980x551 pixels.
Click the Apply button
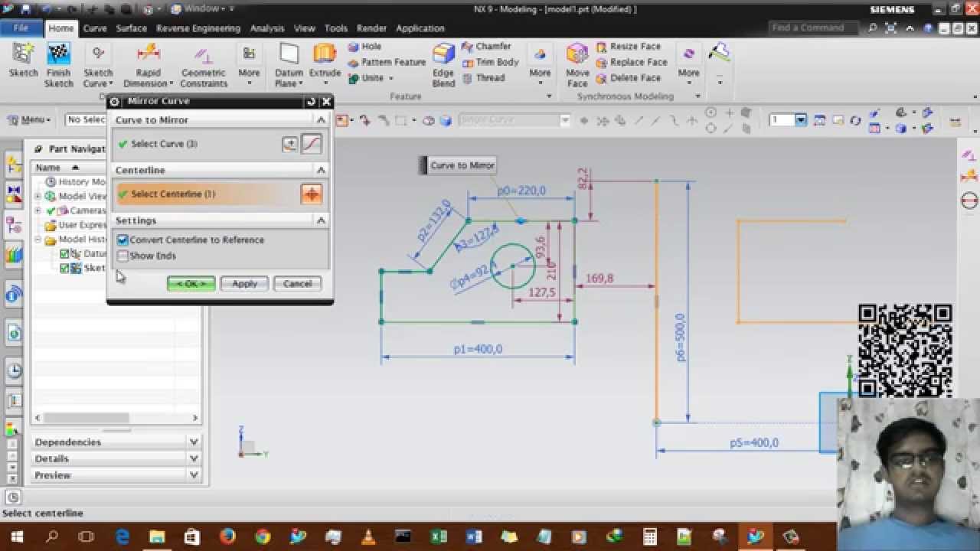coord(244,284)
